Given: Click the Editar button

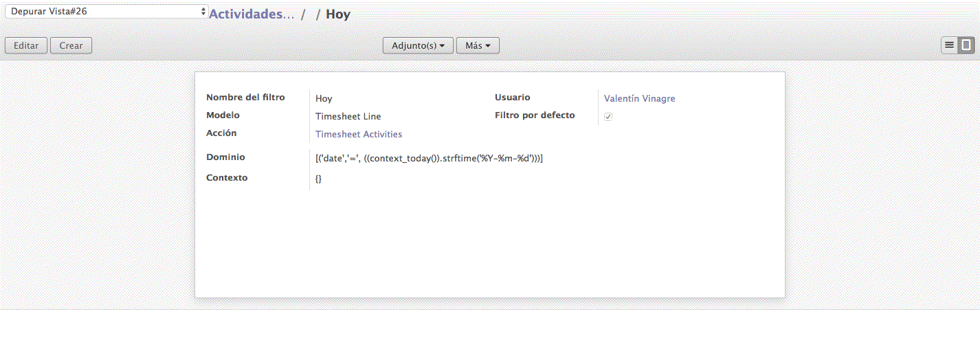Looking at the screenshot, I should click(x=26, y=46).
